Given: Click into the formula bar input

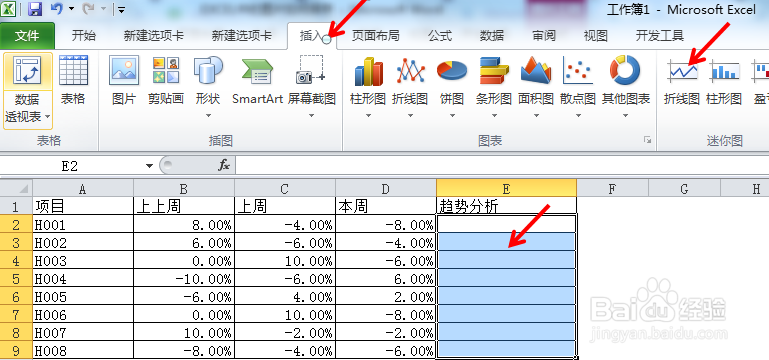Looking at the screenshot, I should pyautogui.click(x=502, y=166).
